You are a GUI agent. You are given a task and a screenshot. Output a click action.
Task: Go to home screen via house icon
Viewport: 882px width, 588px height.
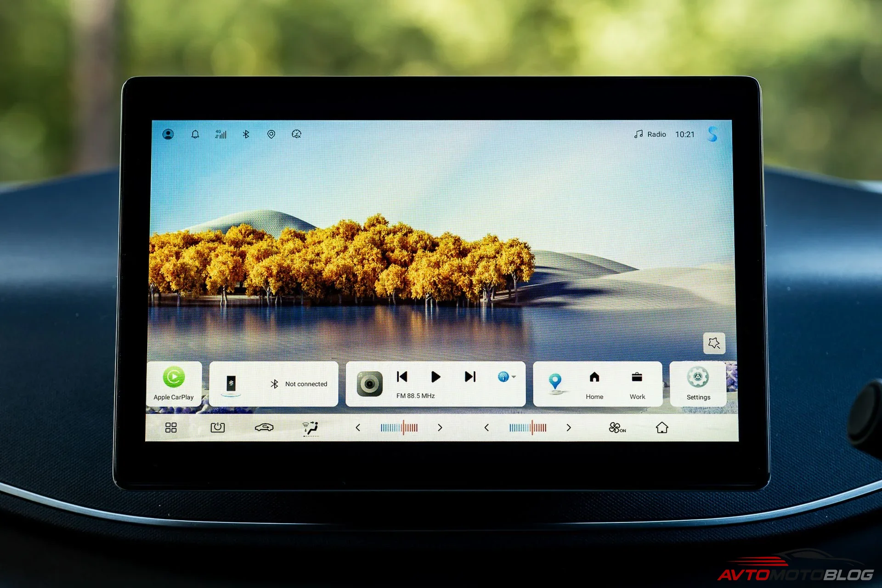click(x=662, y=428)
